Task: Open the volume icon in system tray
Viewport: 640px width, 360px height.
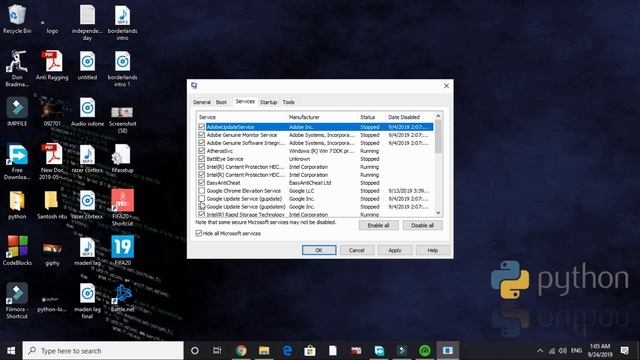Action: click(x=562, y=351)
